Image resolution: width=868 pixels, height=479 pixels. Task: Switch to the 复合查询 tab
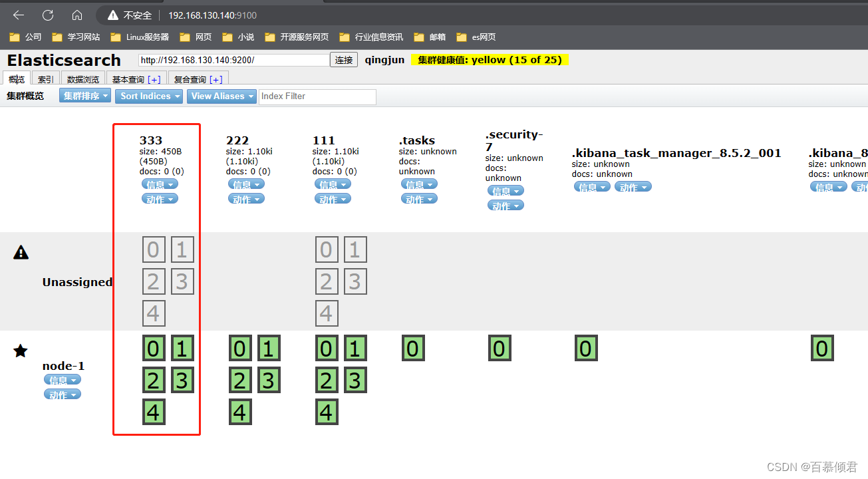coord(190,79)
